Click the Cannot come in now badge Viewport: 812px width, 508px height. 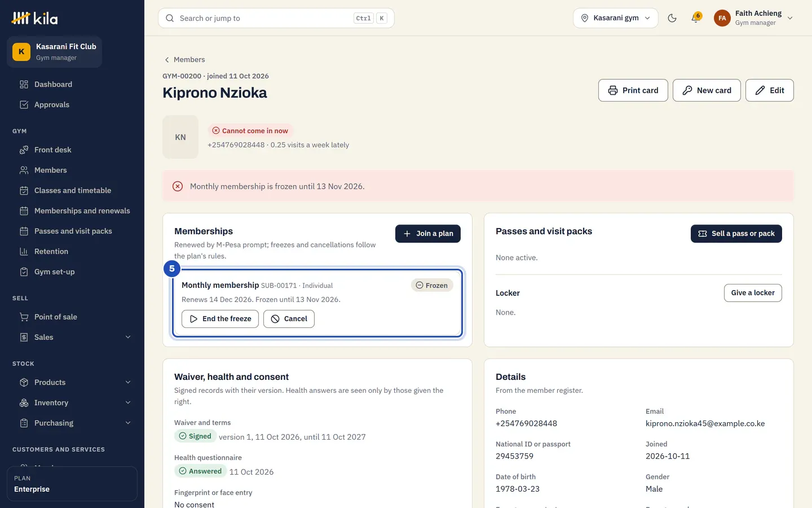(x=250, y=131)
